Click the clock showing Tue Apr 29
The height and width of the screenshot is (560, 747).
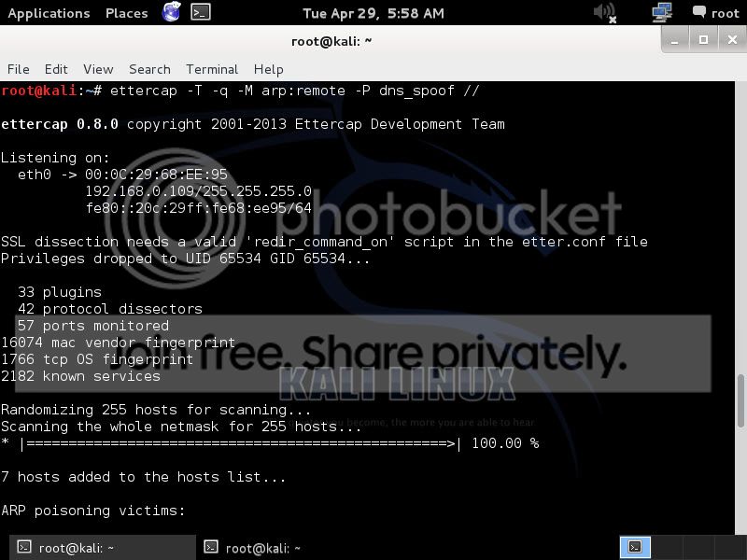[x=373, y=13]
